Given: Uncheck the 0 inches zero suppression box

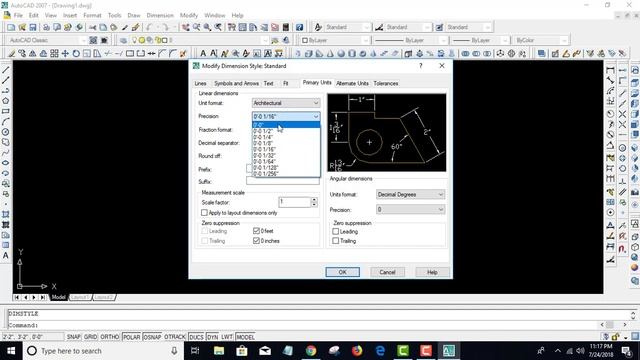Looking at the screenshot, I should coord(256,241).
